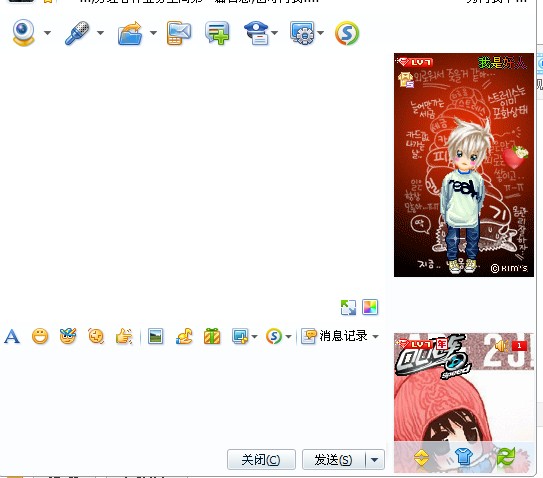Open 消息记录 message history
The image size is (543, 478).
click(x=334, y=336)
